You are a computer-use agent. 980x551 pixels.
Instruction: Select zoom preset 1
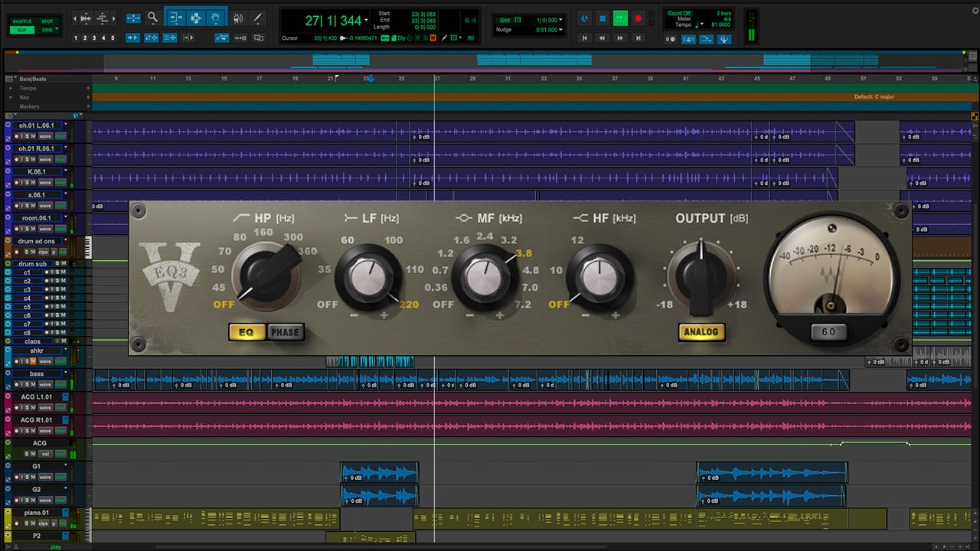[76, 37]
